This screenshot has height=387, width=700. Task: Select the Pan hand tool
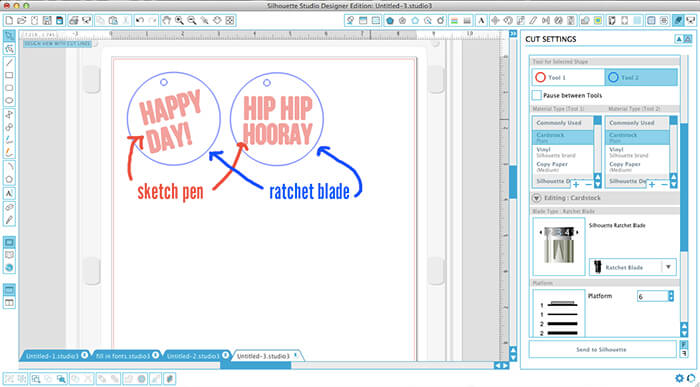pyautogui.click(x=166, y=20)
